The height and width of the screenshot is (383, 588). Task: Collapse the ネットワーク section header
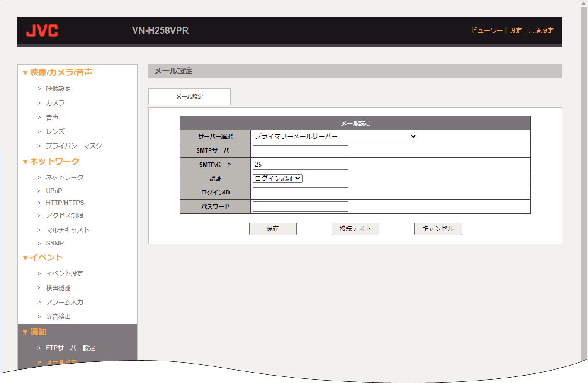[51, 161]
